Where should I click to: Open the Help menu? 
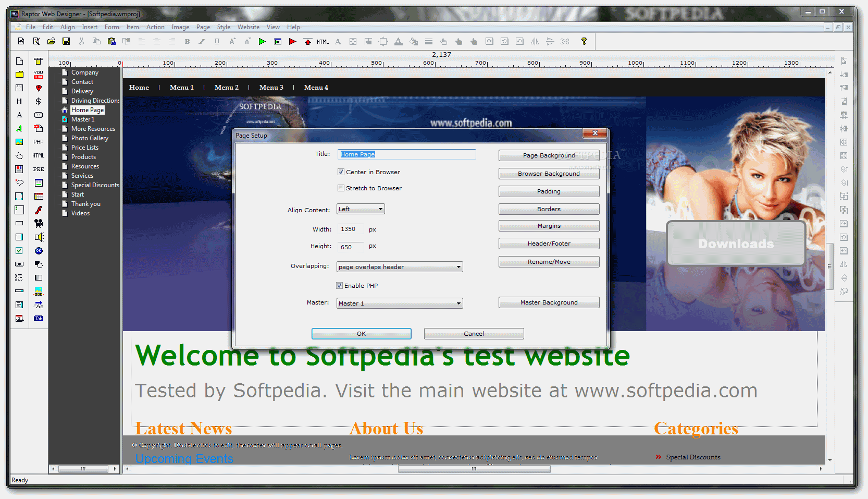tap(293, 27)
